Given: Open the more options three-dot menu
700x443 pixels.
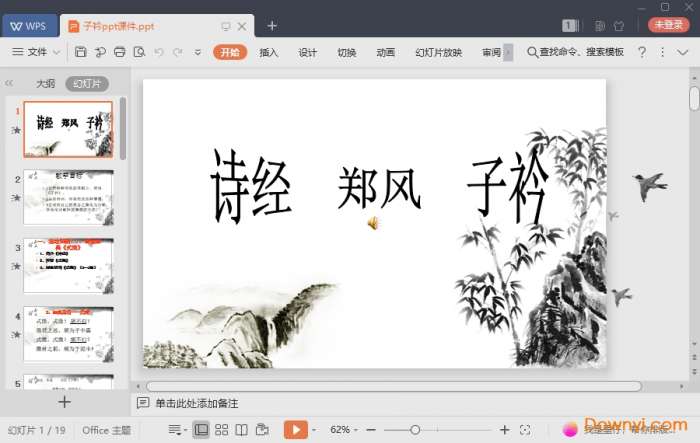Looking at the screenshot, I should pyautogui.click(x=662, y=52).
